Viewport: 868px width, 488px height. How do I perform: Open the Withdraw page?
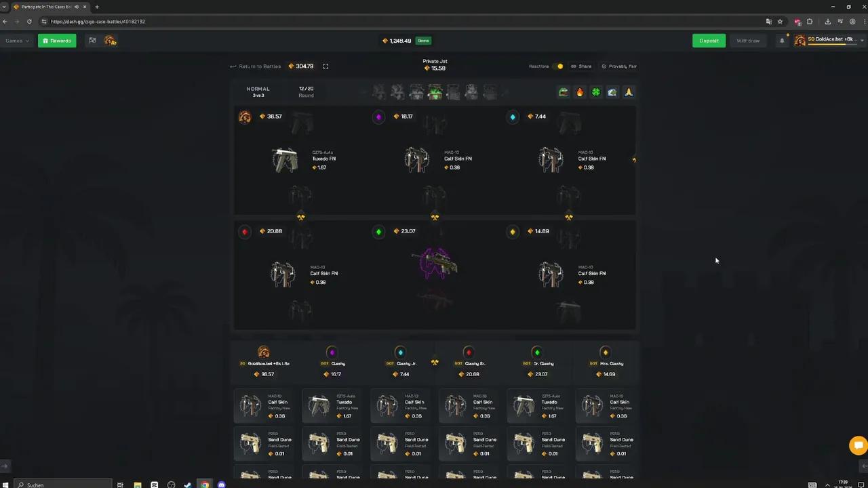coord(748,41)
